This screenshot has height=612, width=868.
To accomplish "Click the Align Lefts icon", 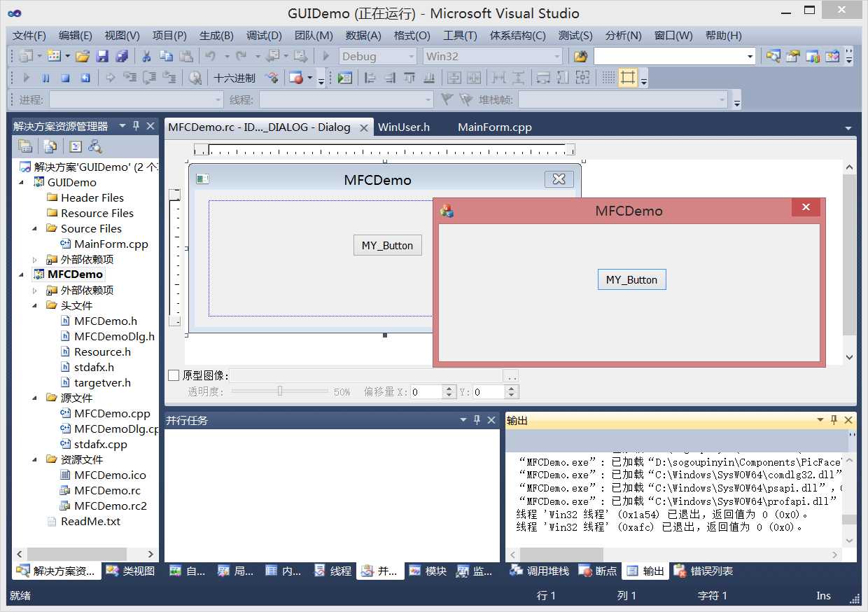I will click(371, 78).
